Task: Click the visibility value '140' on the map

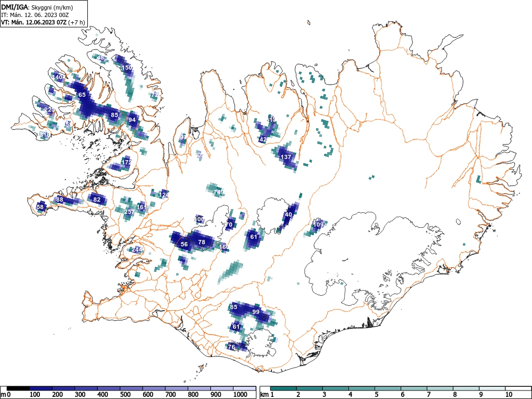Action: click(x=58, y=77)
